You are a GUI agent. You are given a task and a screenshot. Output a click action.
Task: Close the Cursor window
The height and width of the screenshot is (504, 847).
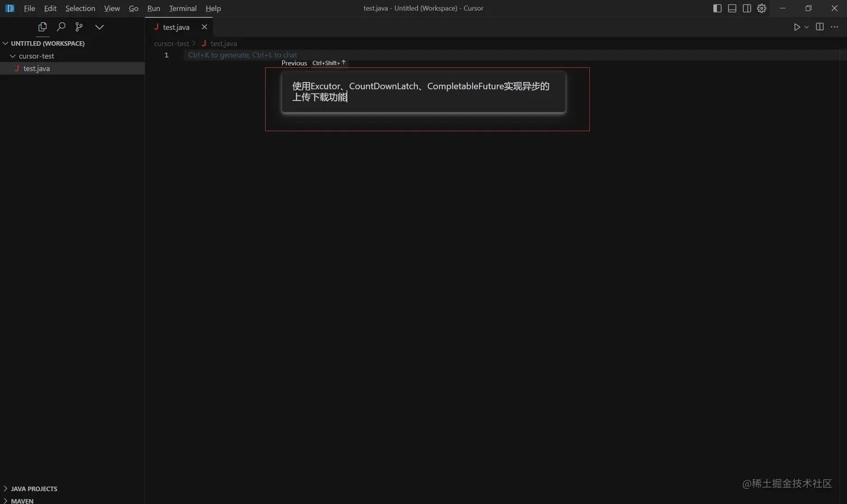click(x=834, y=8)
